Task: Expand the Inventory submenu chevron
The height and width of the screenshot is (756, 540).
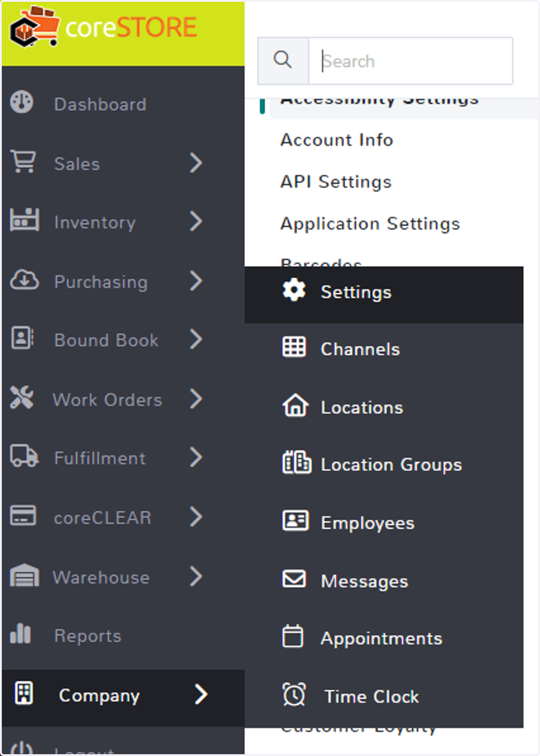Action: point(196,222)
